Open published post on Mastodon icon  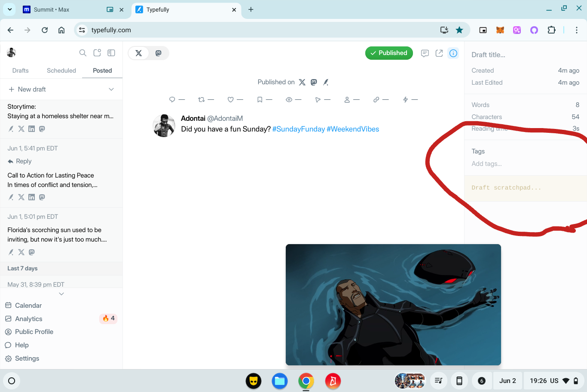click(x=314, y=82)
